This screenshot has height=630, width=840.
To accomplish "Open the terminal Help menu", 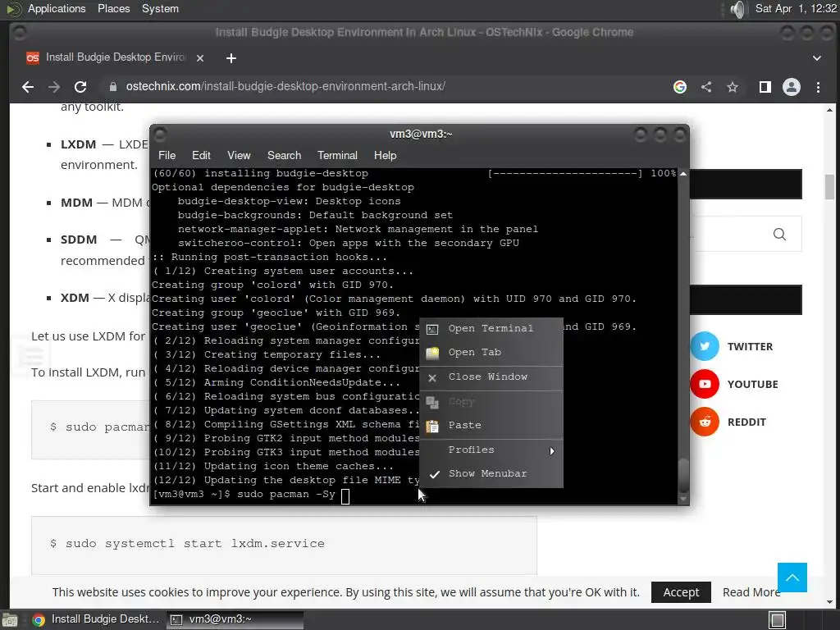I will pyautogui.click(x=386, y=155).
